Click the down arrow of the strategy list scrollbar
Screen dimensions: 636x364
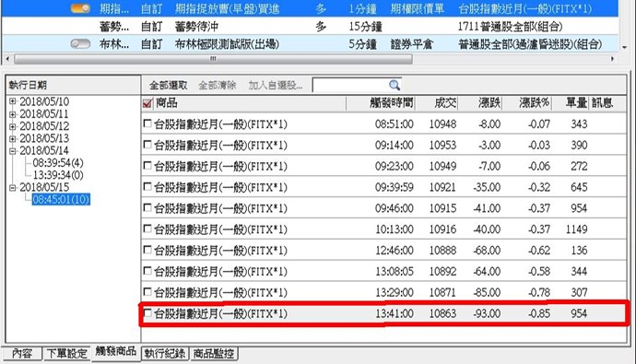click(624, 47)
